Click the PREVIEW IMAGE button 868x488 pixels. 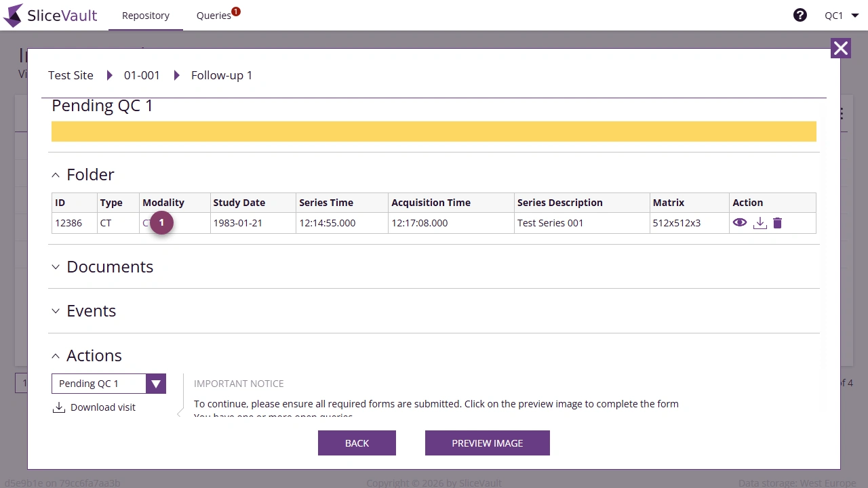click(x=487, y=443)
